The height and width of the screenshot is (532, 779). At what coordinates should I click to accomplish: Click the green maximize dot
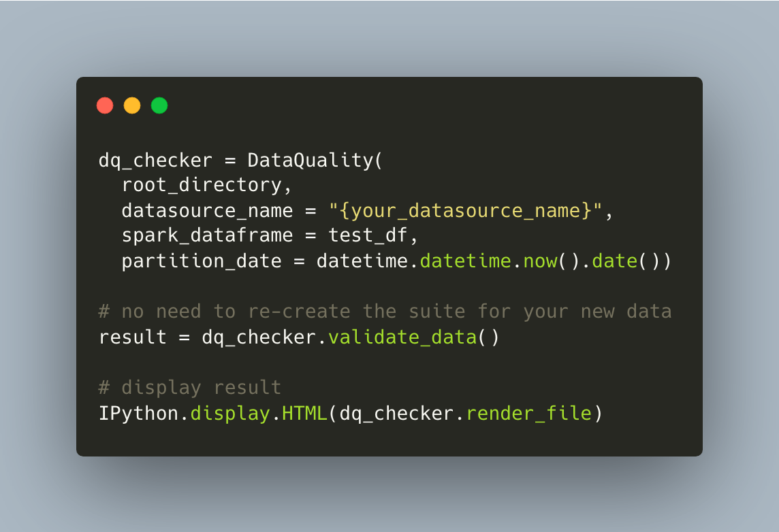click(159, 105)
